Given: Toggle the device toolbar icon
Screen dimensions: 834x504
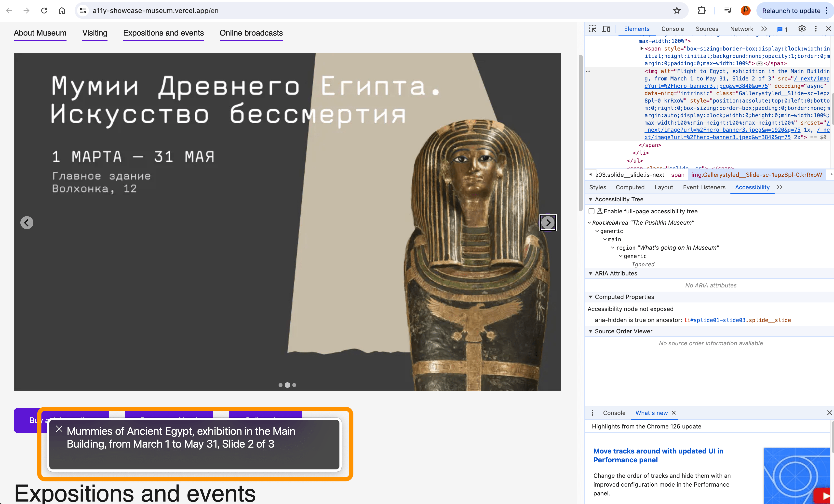Looking at the screenshot, I should tap(606, 29).
